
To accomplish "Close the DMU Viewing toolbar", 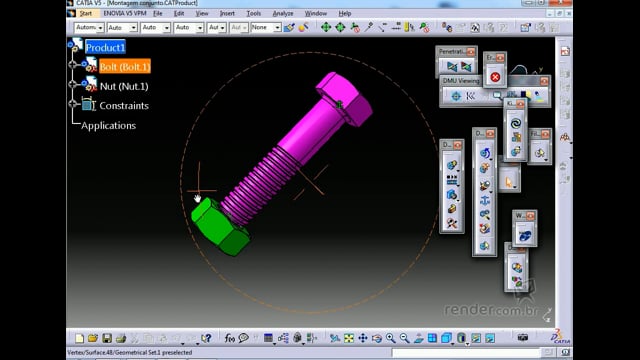I will tap(544, 81).
